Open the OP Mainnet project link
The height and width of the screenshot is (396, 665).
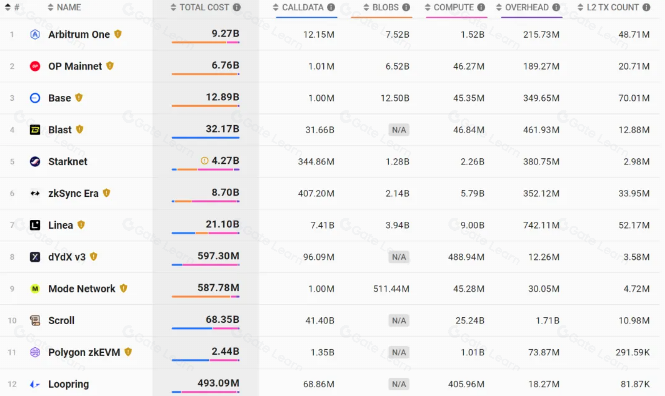[75, 66]
